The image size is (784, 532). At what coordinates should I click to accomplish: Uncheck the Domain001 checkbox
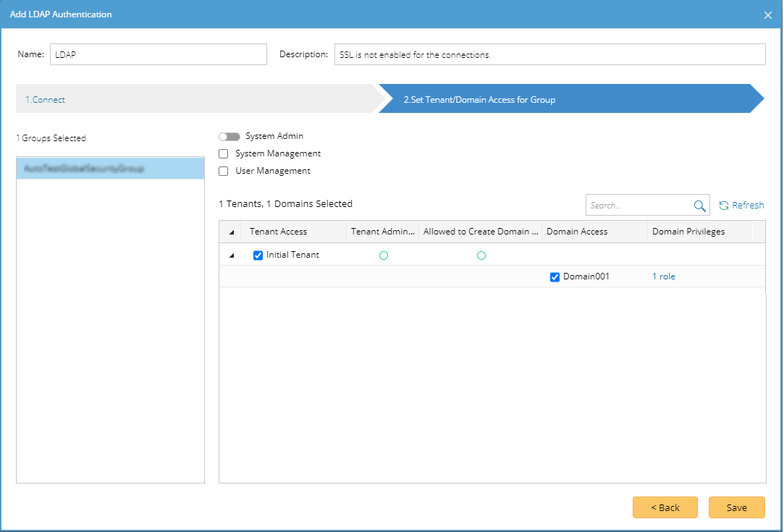click(x=555, y=277)
